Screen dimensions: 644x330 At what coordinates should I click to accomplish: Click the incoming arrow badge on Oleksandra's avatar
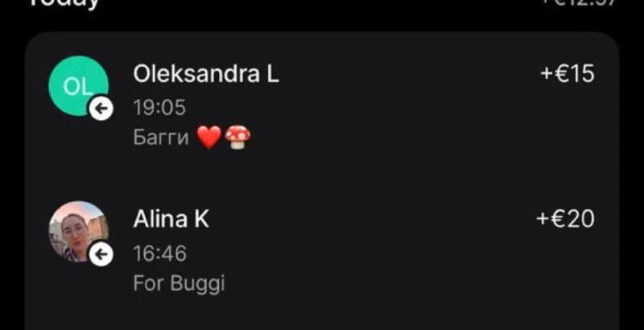tap(101, 109)
